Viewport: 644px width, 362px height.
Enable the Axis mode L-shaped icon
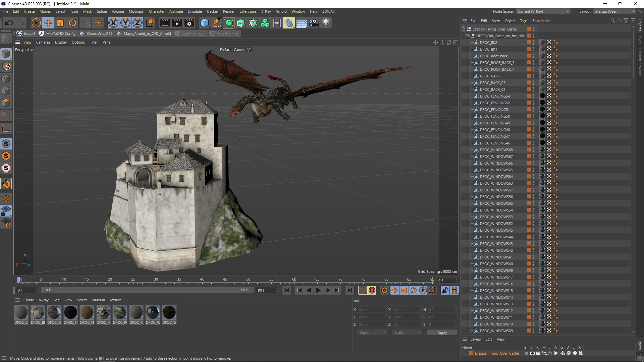(6, 128)
